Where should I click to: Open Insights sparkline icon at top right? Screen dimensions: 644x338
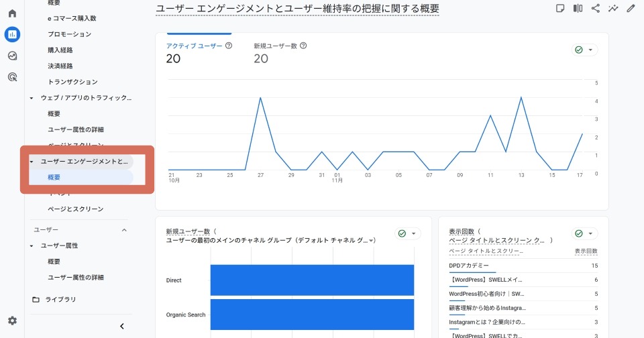click(x=612, y=8)
